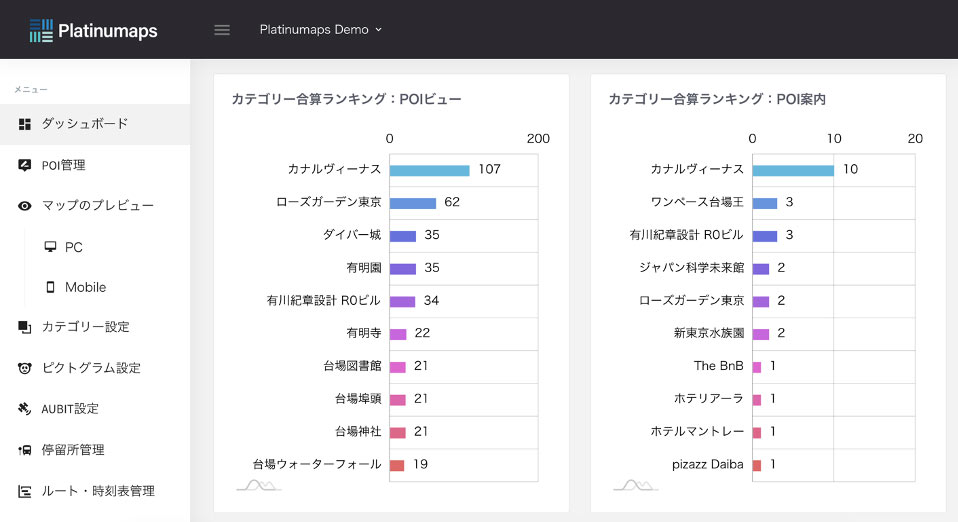Click the 有明園 bar
Image resolution: width=958 pixels, height=522 pixels.
[x=403, y=268]
